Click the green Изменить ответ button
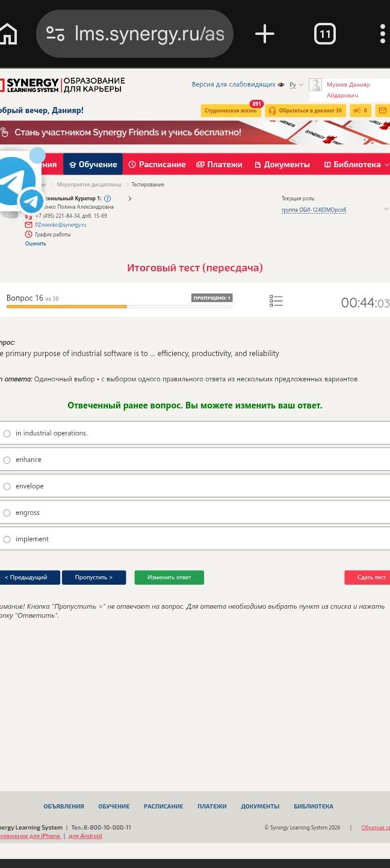390x868 pixels. pyautogui.click(x=169, y=577)
